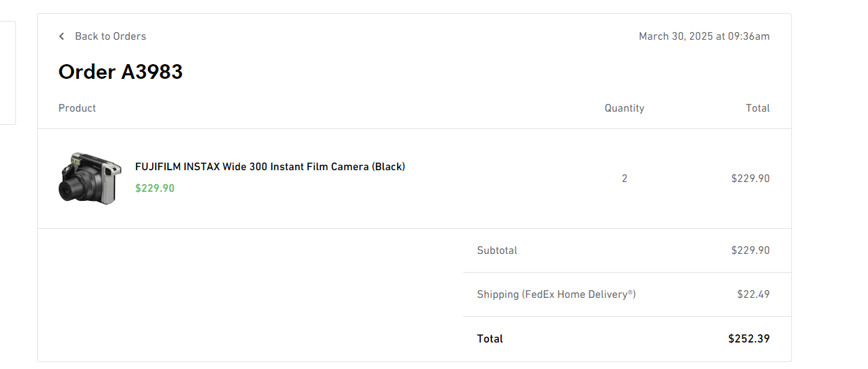Click the FUJIFILM camera product thumbnail
Screen dimensions: 868x369
[x=90, y=179]
